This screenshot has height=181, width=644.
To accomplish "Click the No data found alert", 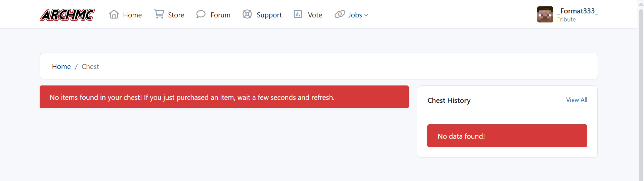I will (507, 136).
